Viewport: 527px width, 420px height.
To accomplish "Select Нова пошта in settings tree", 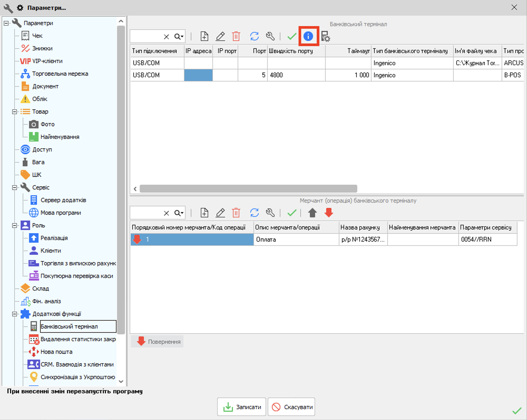I will coord(56,352).
